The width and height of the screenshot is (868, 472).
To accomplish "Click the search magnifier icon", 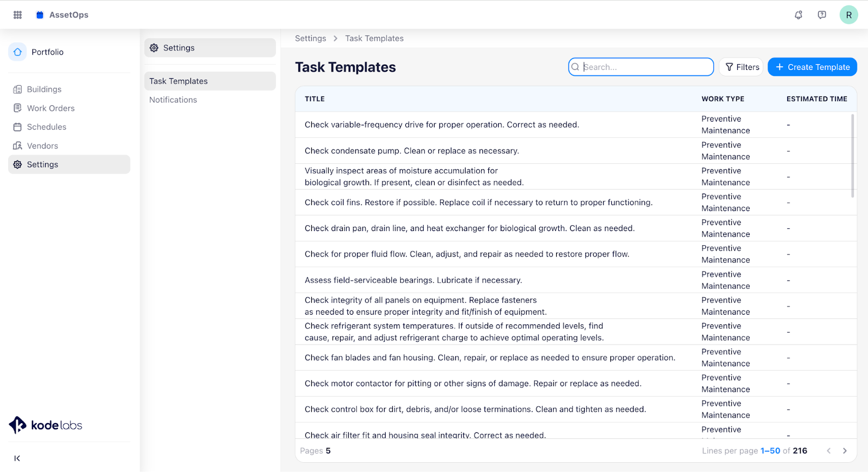I will pos(575,67).
